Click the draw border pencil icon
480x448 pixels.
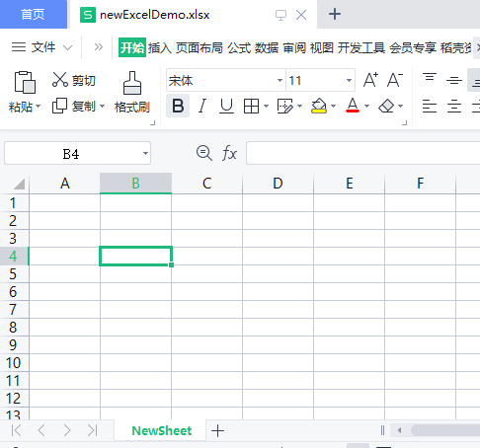(x=284, y=107)
